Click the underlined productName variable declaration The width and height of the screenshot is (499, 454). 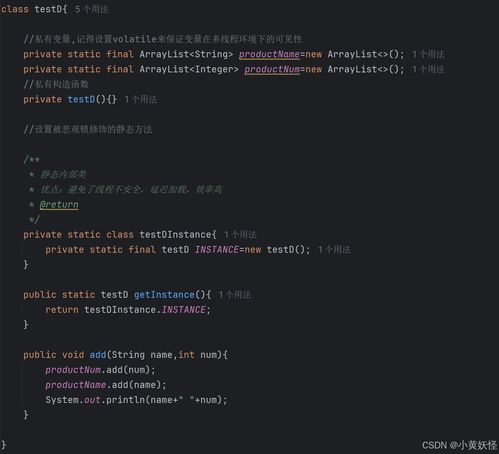(269, 54)
